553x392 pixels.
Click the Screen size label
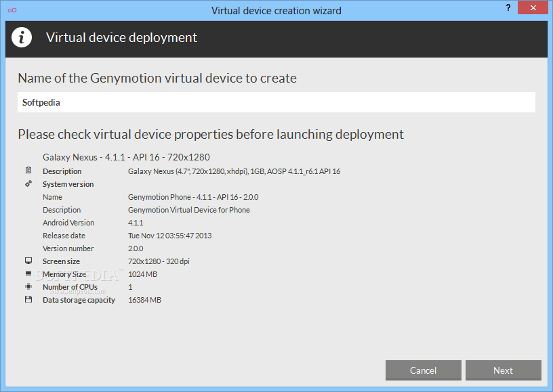click(61, 261)
